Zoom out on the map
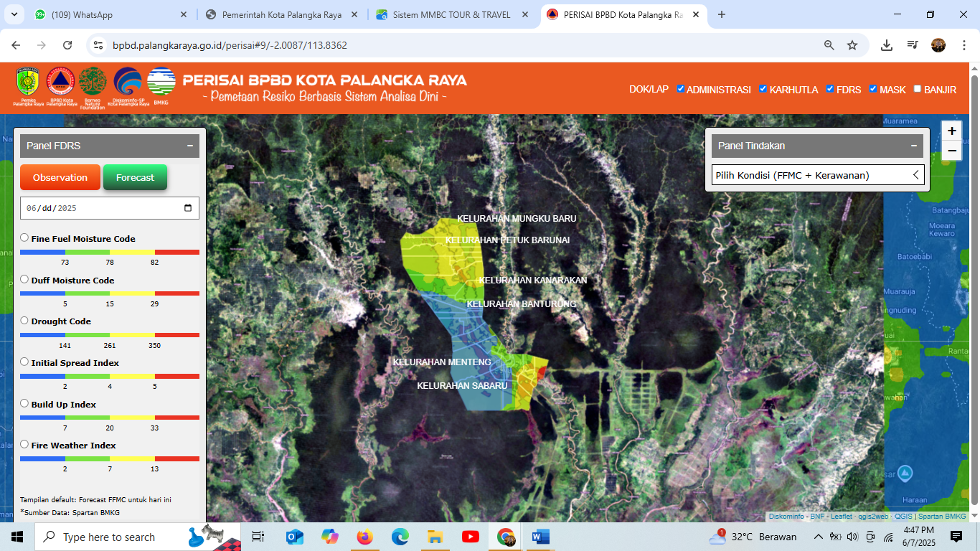 pyautogui.click(x=951, y=151)
